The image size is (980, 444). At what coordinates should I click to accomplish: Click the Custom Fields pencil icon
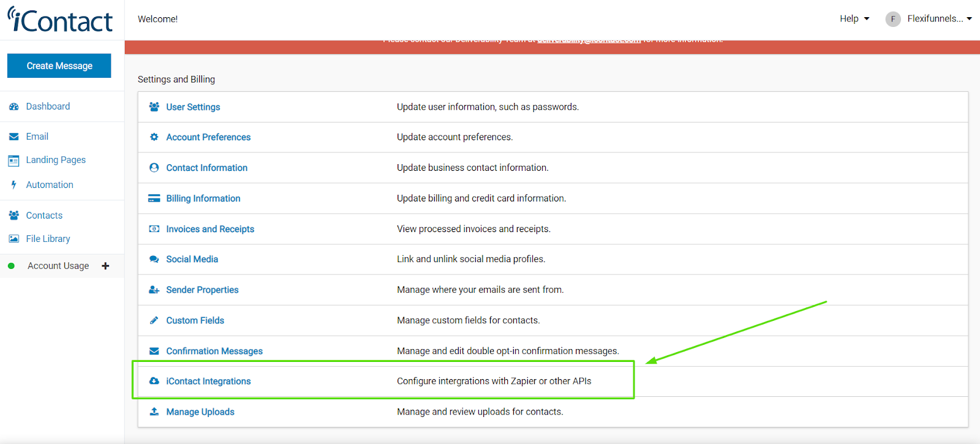pyautogui.click(x=154, y=320)
